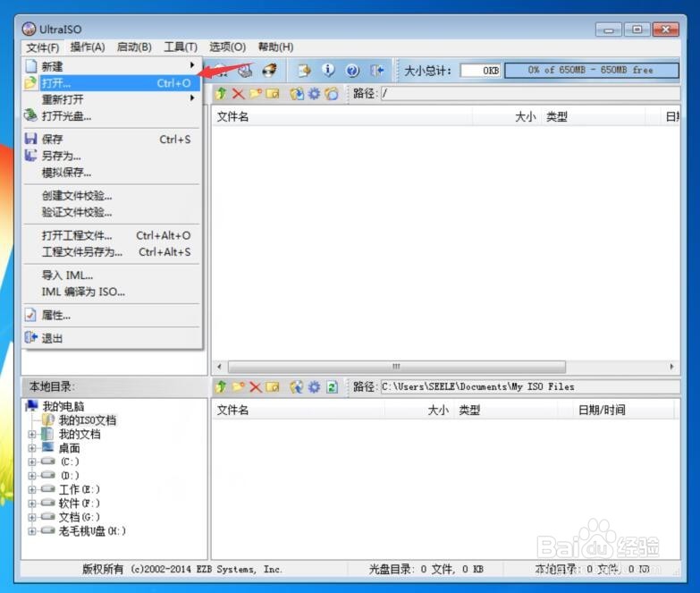Create new folder in ISO pane toolbar
700x593 pixels.
click(x=256, y=94)
